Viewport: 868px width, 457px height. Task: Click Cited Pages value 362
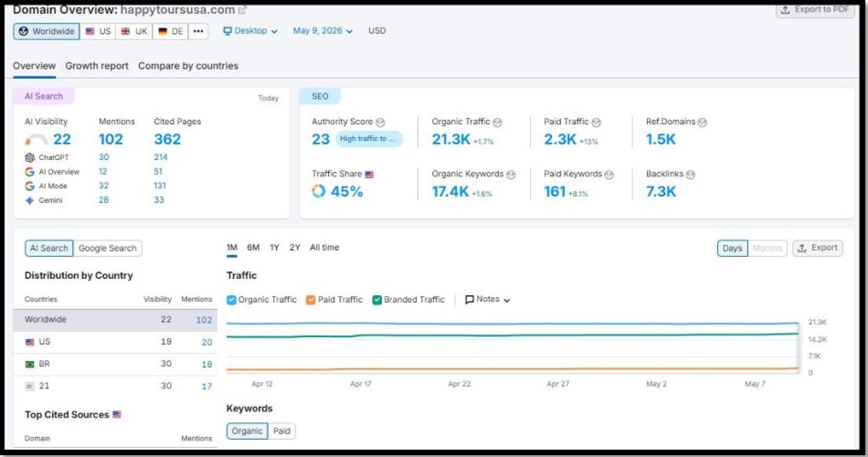point(167,140)
